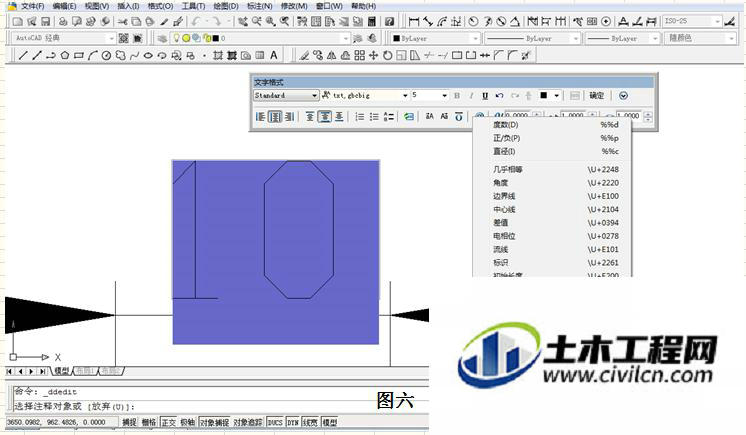Click 确定 button in text format toolbar
Image resolution: width=746 pixels, height=435 pixels.
597,96
